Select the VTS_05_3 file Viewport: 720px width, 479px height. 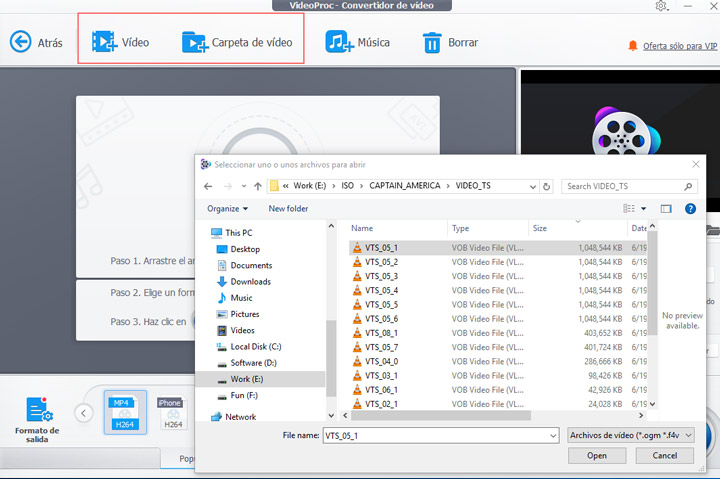pyautogui.click(x=498, y=276)
